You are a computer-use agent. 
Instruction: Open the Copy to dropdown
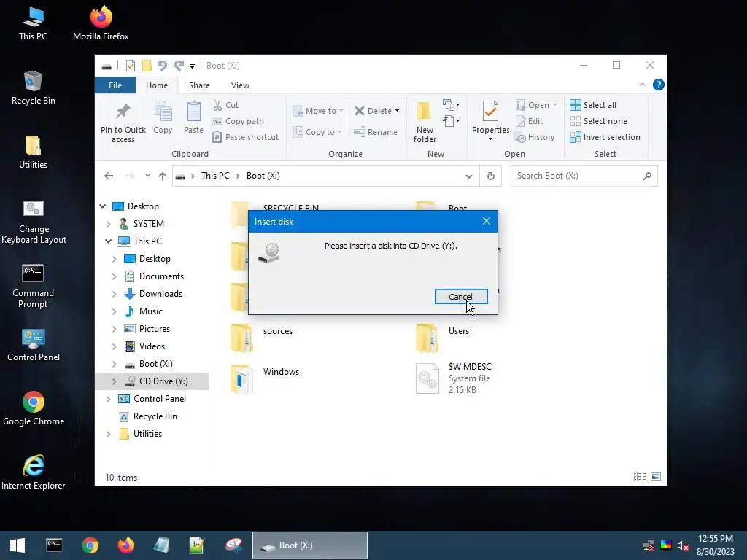pyautogui.click(x=318, y=132)
